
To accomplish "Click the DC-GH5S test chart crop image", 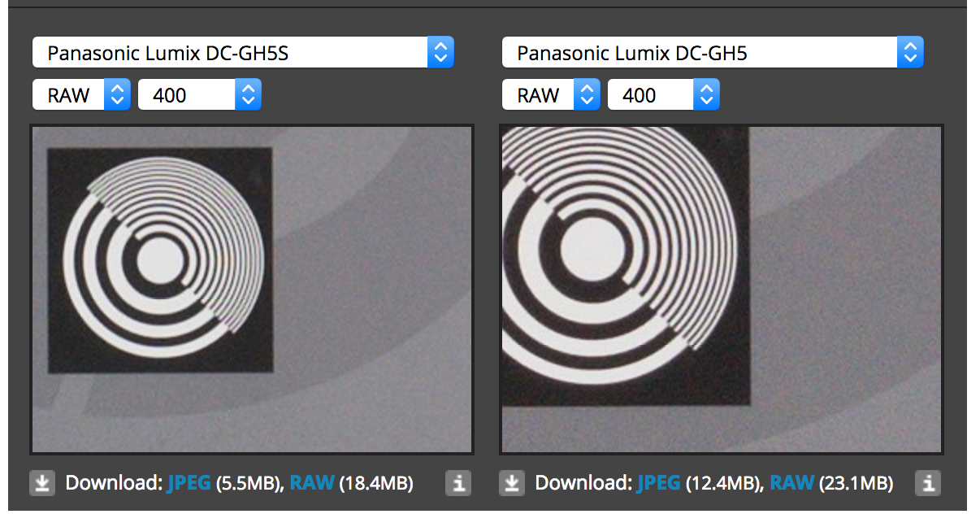I will (252, 289).
